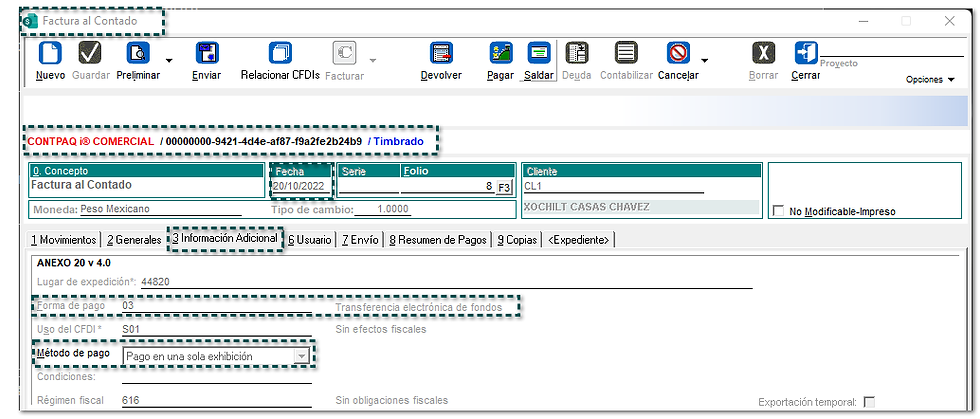The width and height of the screenshot is (980, 419).
Task: Expand the Preliminar dropdown arrow
Action: point(169,61)
